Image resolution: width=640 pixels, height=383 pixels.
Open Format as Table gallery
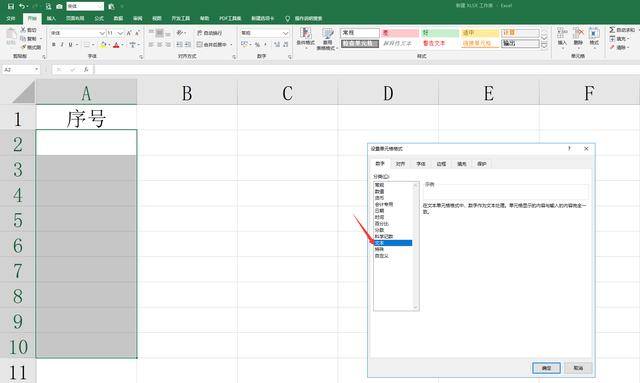pyautogui.click(x=327, y=39)
